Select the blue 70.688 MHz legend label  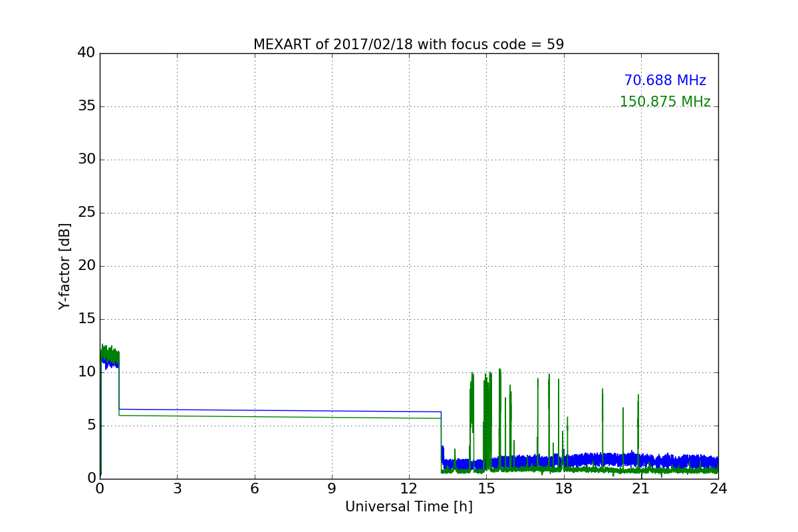pos(665,80)
